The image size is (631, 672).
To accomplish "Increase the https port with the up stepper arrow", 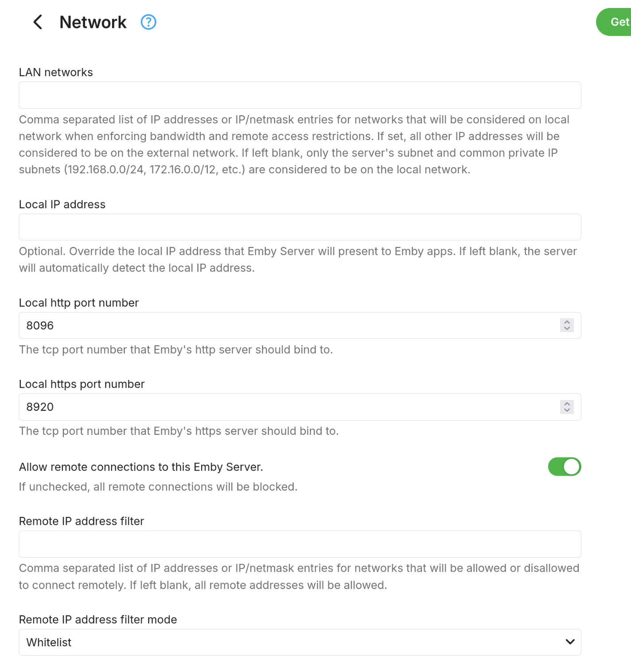I will (x=567, y=403).
